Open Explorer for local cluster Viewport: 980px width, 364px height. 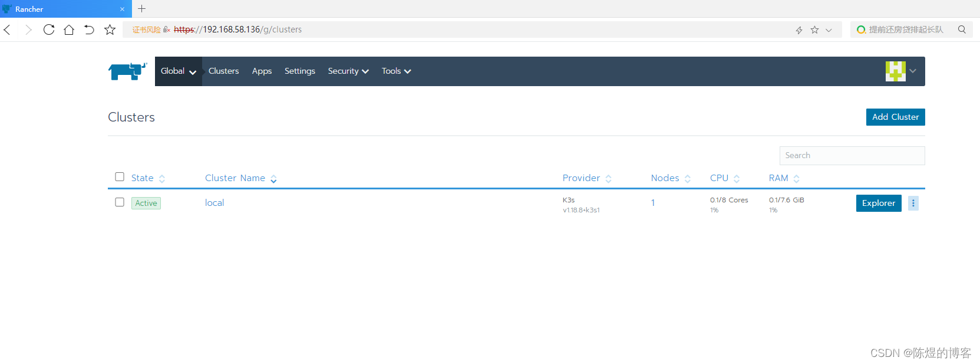(x=879, y=203)
